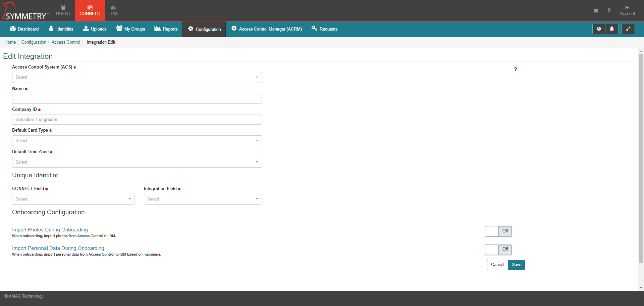Click the help question mark in top header
Image resolution: width=644 pixels, height=306 pixels.
pos(609,11)
